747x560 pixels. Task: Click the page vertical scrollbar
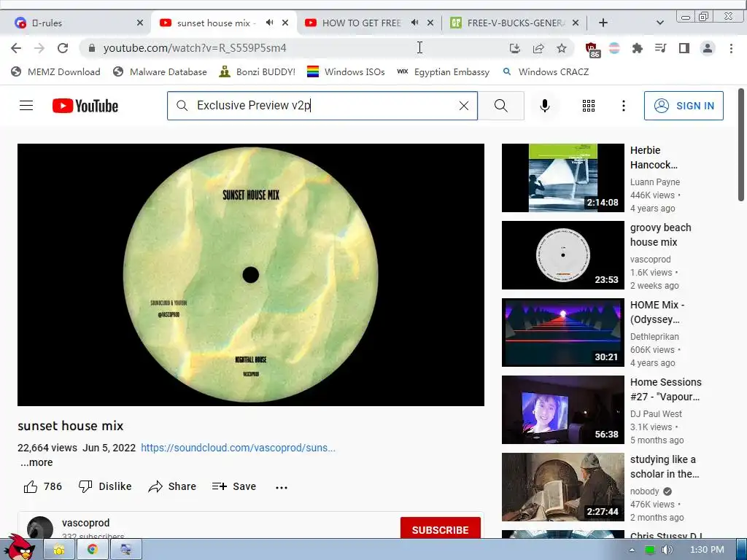[741, 144]
